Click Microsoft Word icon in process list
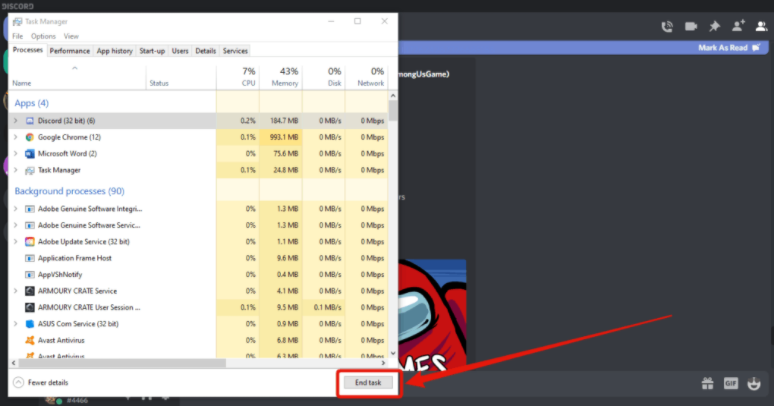This screenshot has width=774, height=406. point(30,154)
